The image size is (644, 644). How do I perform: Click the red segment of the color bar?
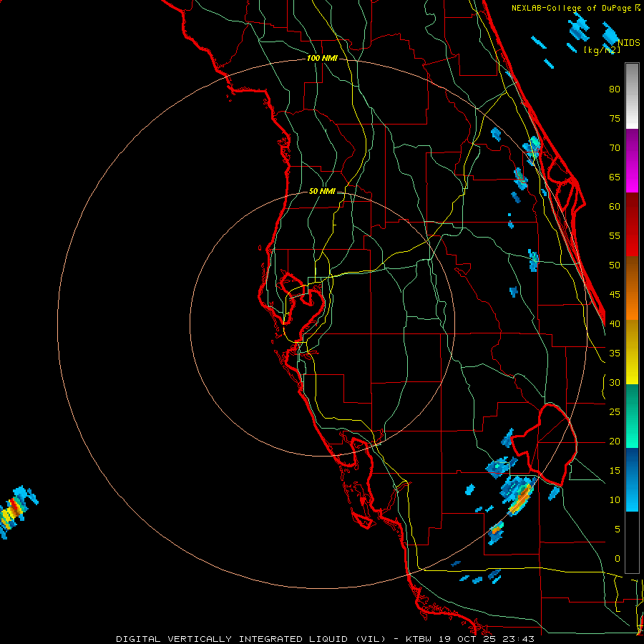(x=632, y=224)
